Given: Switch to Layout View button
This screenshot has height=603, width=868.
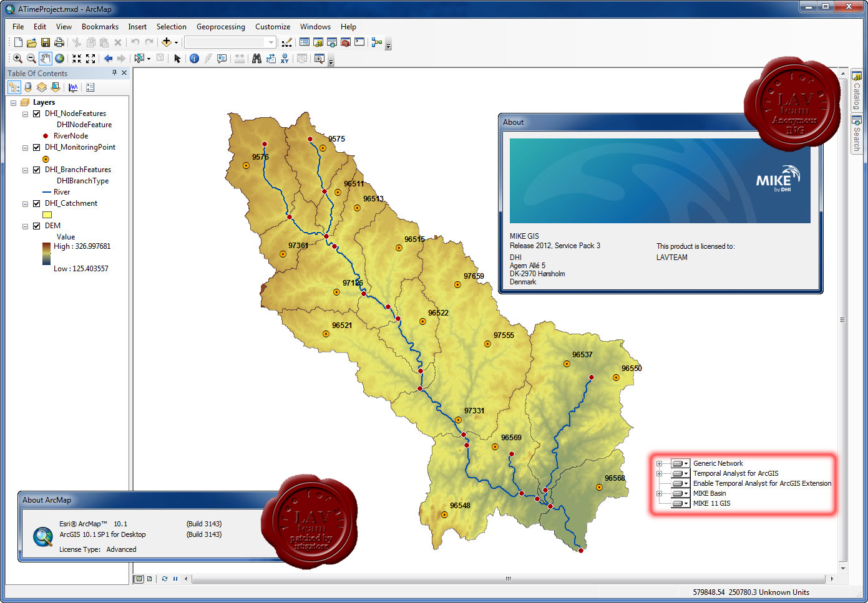Looking at the screenshot, I should (x=150, y=579).
